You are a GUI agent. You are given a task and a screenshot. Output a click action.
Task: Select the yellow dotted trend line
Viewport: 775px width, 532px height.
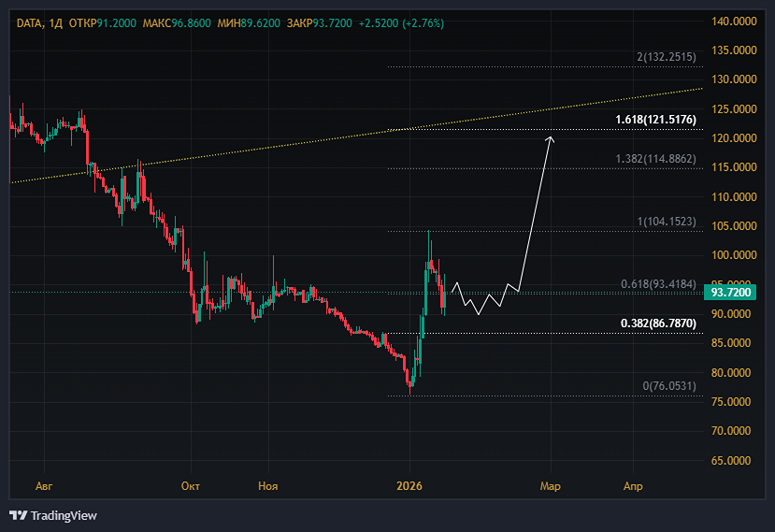[x=356, y=136]
